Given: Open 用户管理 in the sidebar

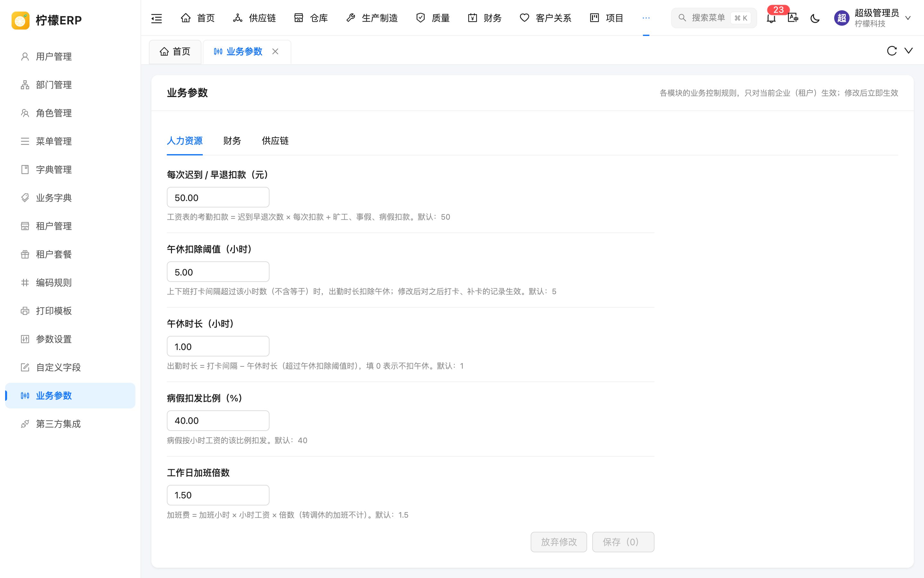Looking at the screenshot, I should click(x=70, y=57).
